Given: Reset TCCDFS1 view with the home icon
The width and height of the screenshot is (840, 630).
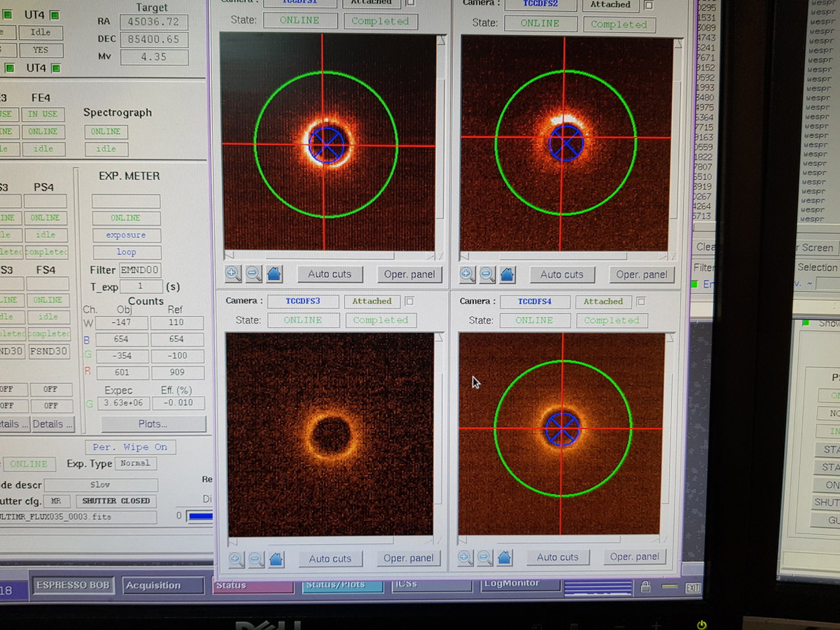Looking at the screenshot, I should [x=274, y=274].
